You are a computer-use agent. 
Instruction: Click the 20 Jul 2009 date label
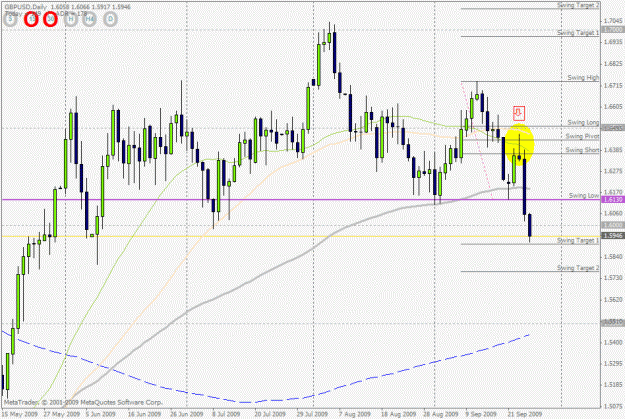pyautogui.click(x=270, y=414)
